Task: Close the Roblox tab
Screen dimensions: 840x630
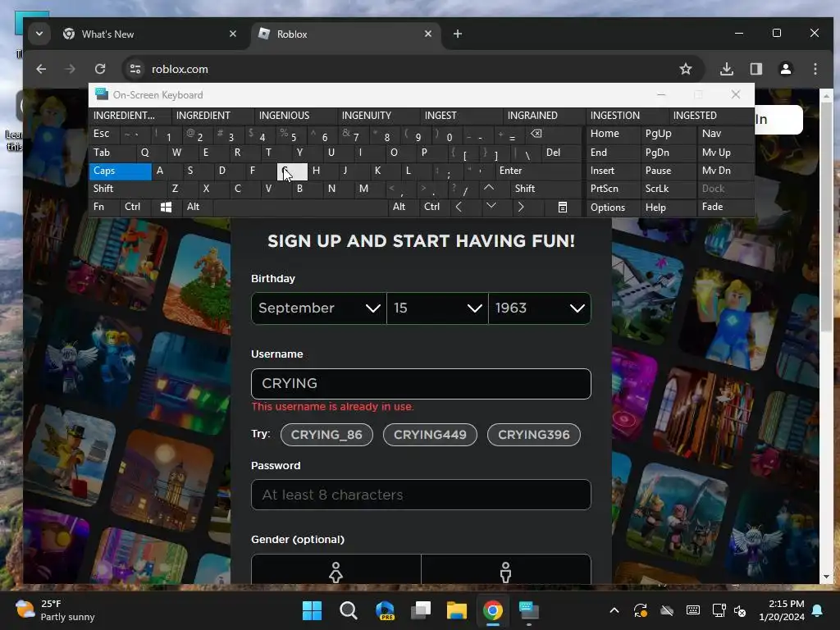Action: point(427,34)
